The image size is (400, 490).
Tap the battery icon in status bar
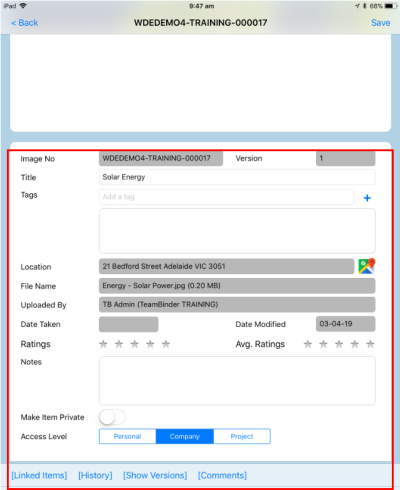390,6
